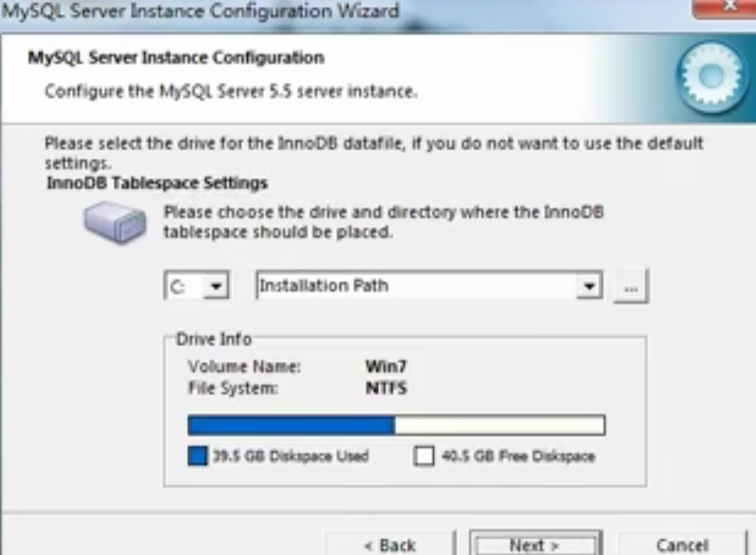Click the hard drive icon beside tablespace settings
This screenshot has height=555, width=756.
tap(115, 223)
